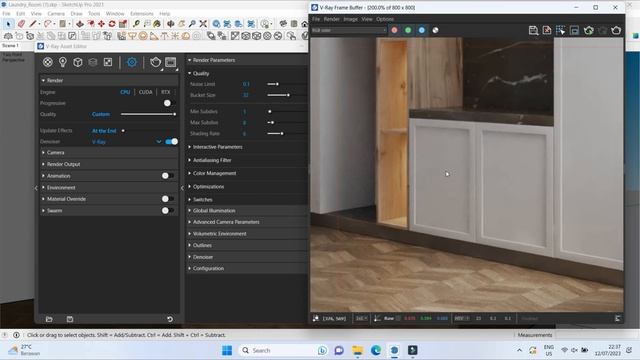Screen dimensions: 640x360
Task: Switch to alpha channel in Frame Buffer
Action: (x=436, y=30)
